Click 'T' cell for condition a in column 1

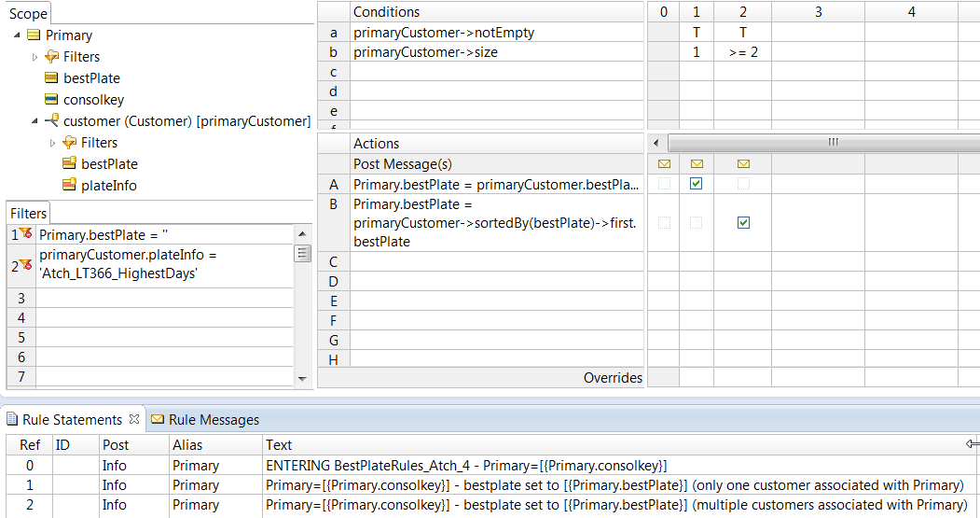click(697, 33)
